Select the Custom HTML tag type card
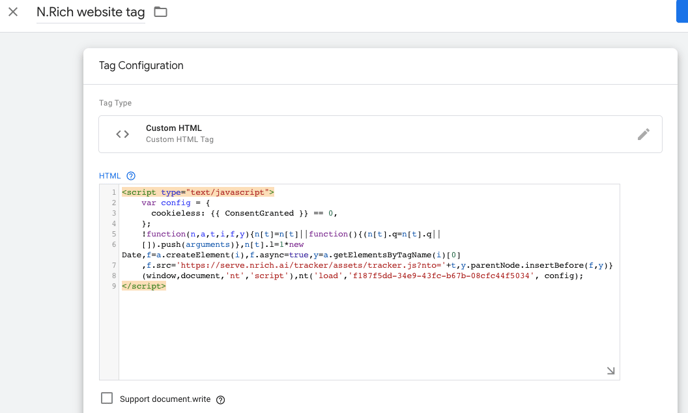The image size is (688, 413). pyautogui.click(x=380, y=134)
